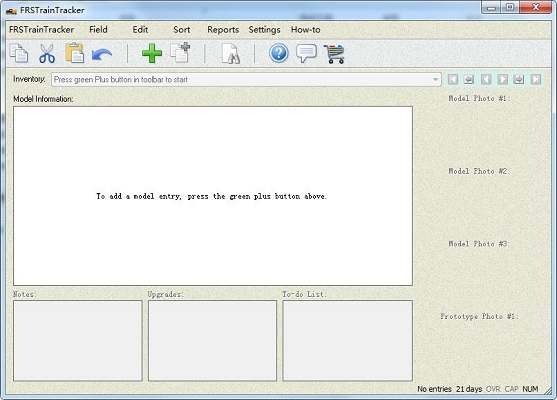Click the Paste clipboard icon

point(75,53)
